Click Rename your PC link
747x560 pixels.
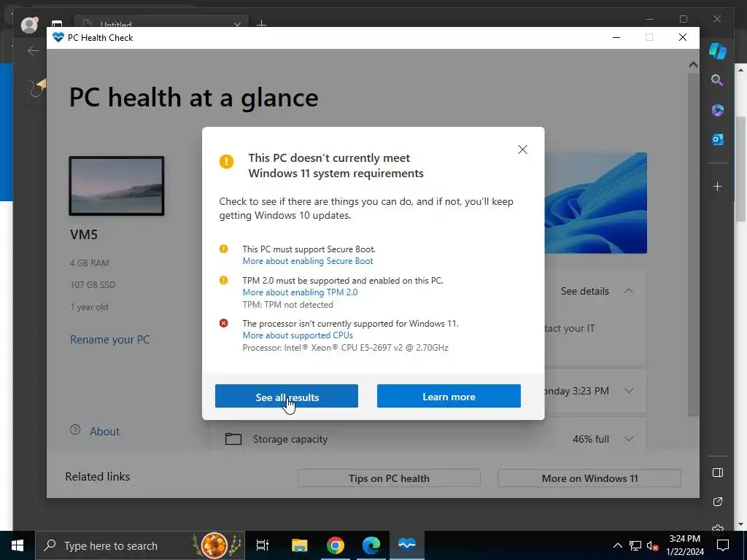point(109,340)
